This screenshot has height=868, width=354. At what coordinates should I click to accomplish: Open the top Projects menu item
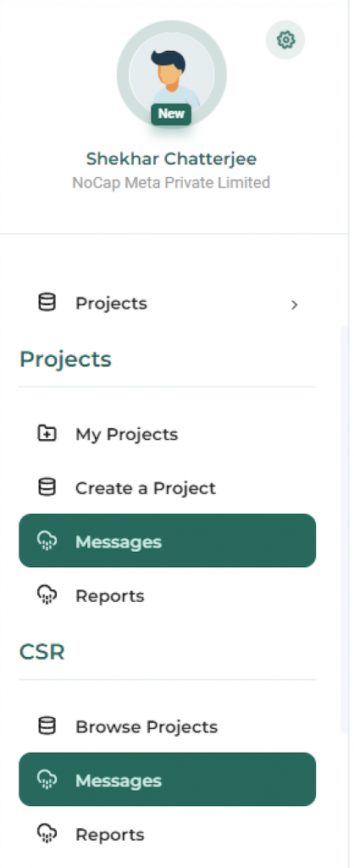[167, 303]
